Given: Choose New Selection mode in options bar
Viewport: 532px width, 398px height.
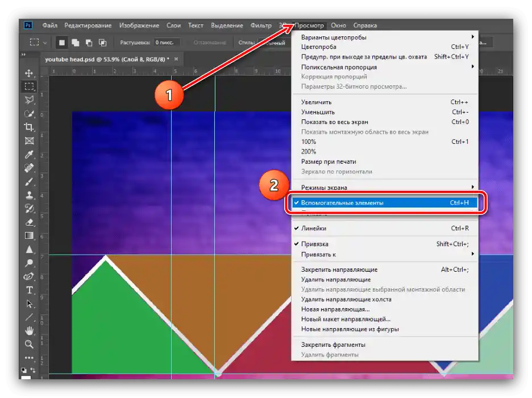Looking at the screenshot, I should coord(62,43).
